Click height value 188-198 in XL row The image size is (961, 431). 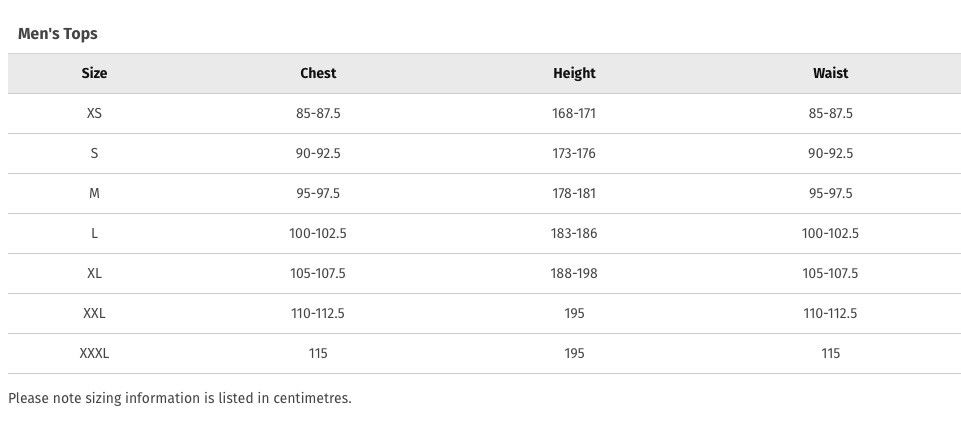pyautogui.click(x=574, y=273)
